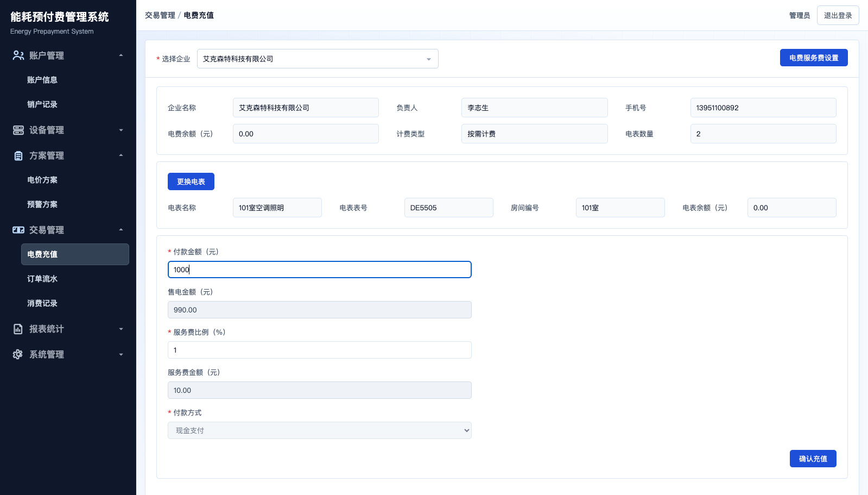The image size is (868, 495).
Task: Click the 管理员 user label
Action: [x=799, y=15]
